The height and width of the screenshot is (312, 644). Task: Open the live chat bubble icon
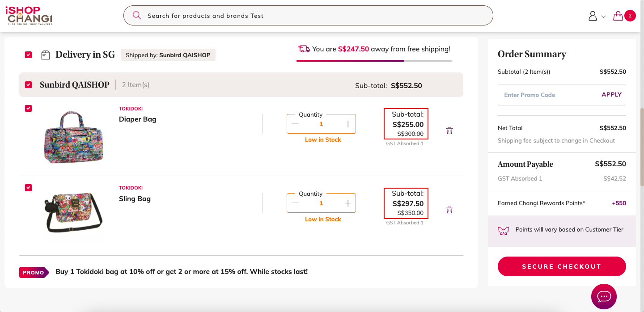[x=604, y=296]
